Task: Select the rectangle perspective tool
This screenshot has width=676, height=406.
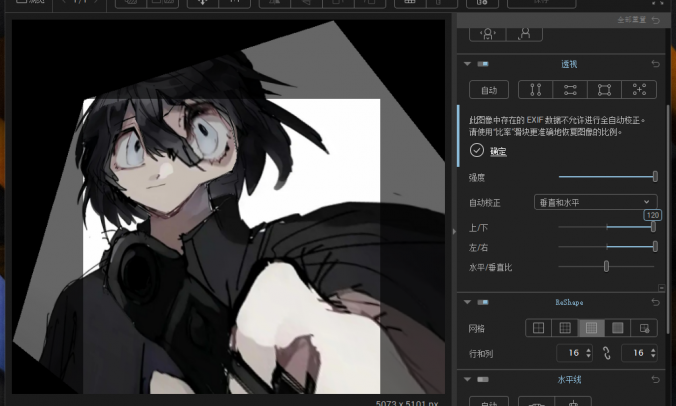Action: coord(604,90)
